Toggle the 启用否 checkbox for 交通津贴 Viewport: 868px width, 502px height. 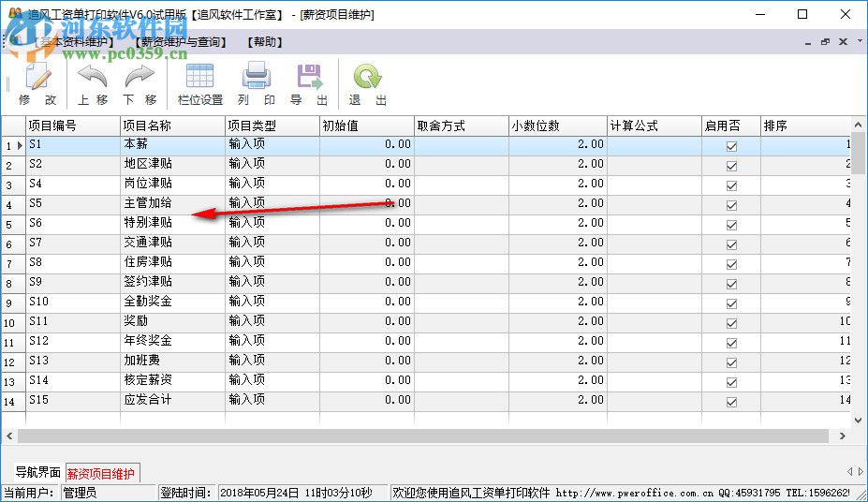pyautogui.click(x=731, y=244)
